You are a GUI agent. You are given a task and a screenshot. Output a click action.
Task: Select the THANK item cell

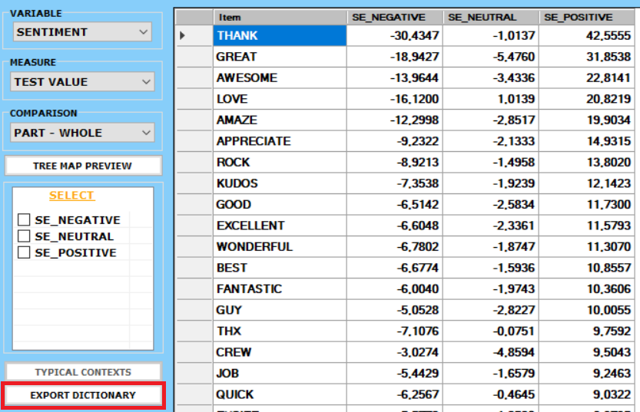pyautogui.click(x=279, y=36)
